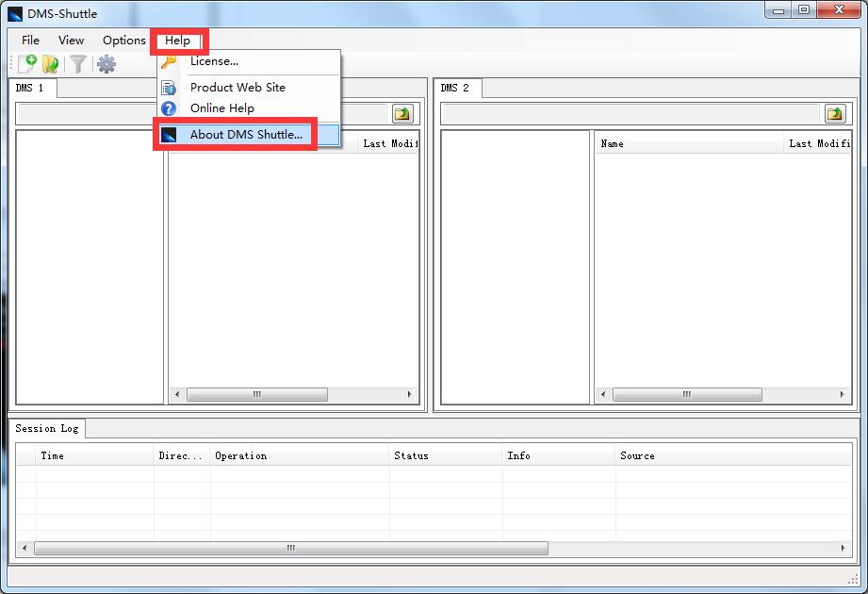Screen dimensions: 868x594
Task: Close the Help menu
Action: point(178,41)
